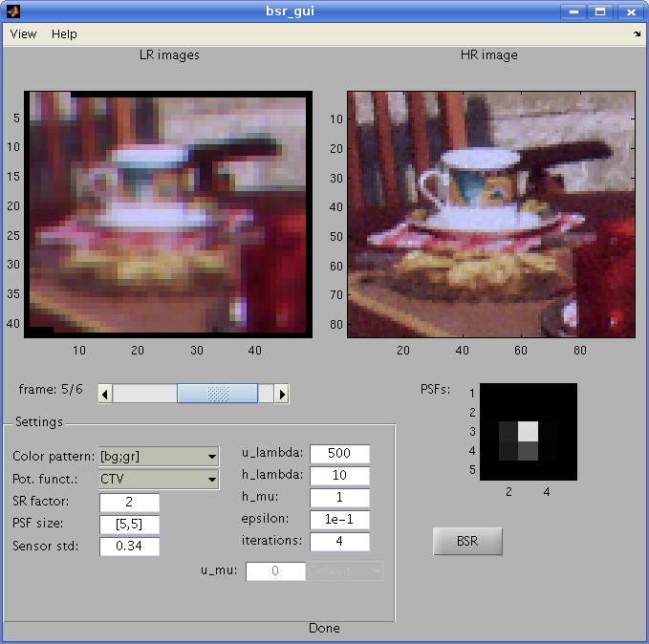This screenshot has height=644, width=649.
Task: Click the h_mu input field
Action: click(339, 498)
